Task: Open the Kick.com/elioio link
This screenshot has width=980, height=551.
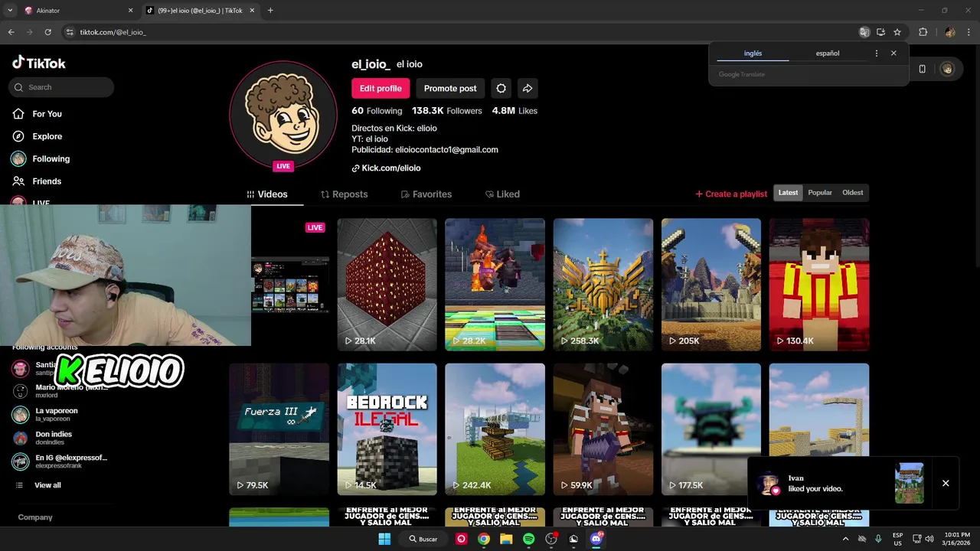Action: click(387, 168)
